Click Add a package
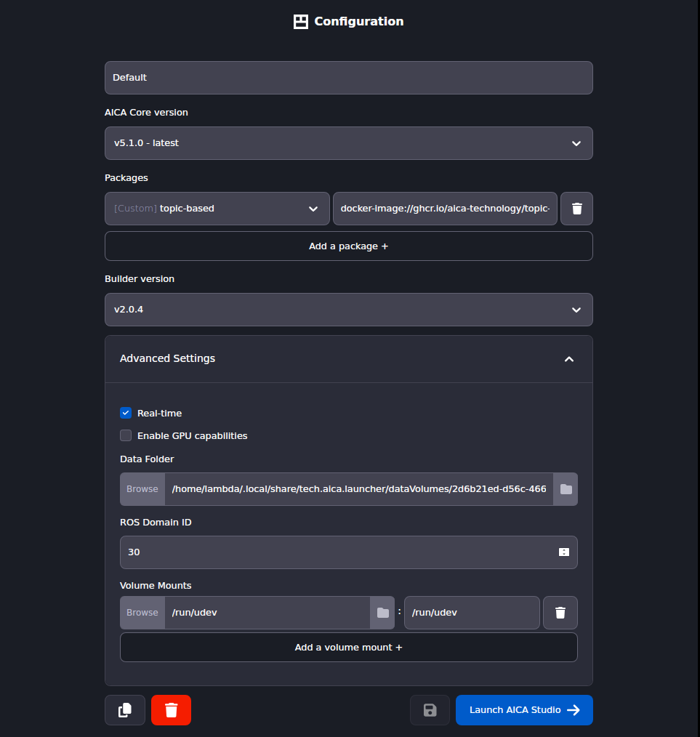Screen dimensions: 700x737 pyautogui.click(x=348, y=246)
